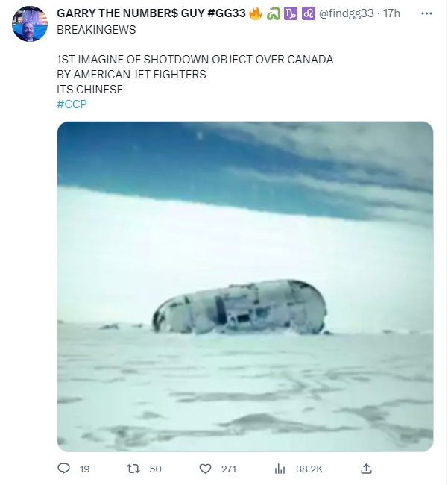View analytics via bar chart icon
Viewport: 448px width, 485px height.
pos(280,469)
